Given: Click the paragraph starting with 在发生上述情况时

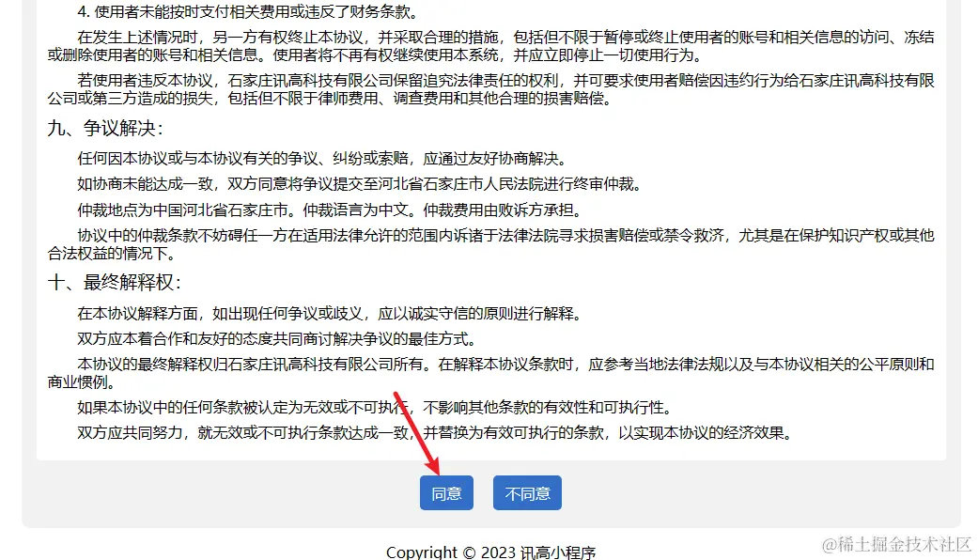Looking at the screenshot, I should (490, 46).
